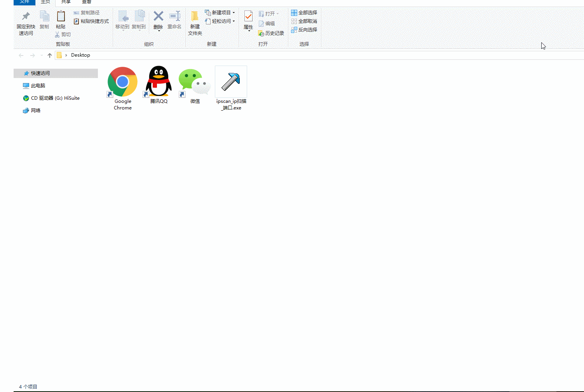Image resolution: width=584 pixels, height=392 pixels.
Task: Switch to the Home (主页) ribbon tab
Action: pyautogui.click(x=45, y=2)
